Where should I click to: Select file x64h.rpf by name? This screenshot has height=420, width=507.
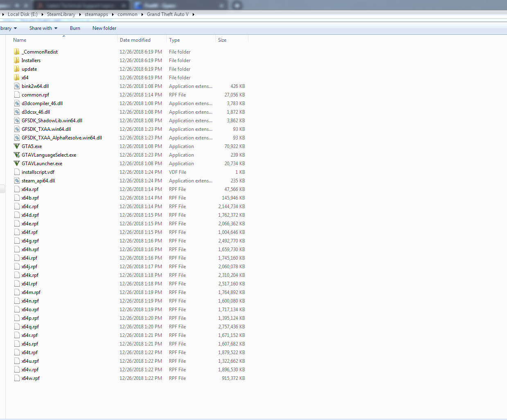tap(30, 249)
